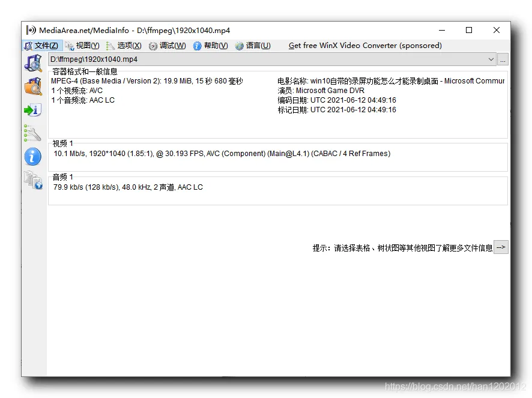Viewport: 532px width, 398px height.
Task: Open the Options wrench sidebar icon
Action: coord(33,133)
